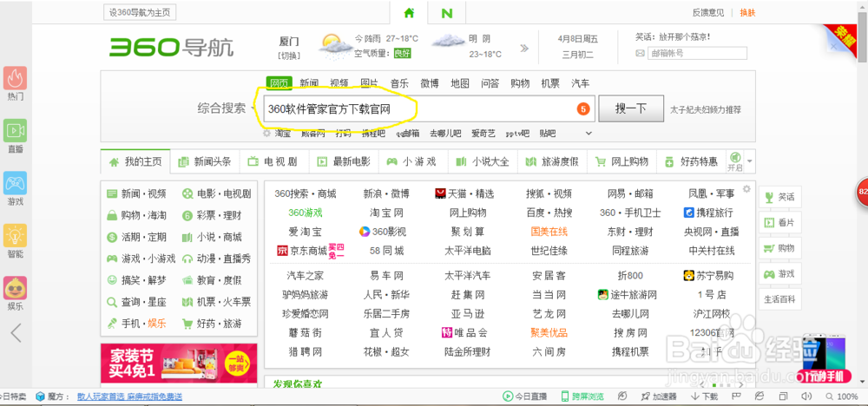Open the 直播 live video sidebar icon
Viewport: 868px width, 406px height.
click(x=16, y=130)
